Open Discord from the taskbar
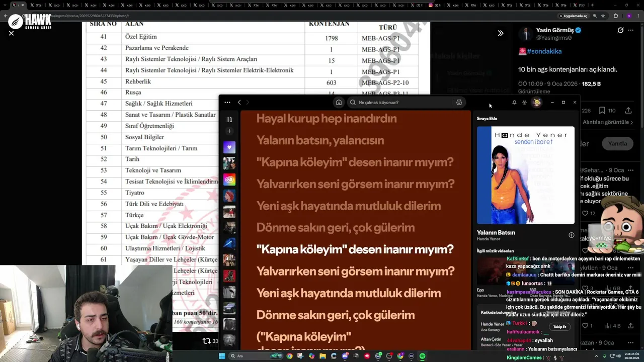Viewport: 644px width, 362px height. click(345, 356)
